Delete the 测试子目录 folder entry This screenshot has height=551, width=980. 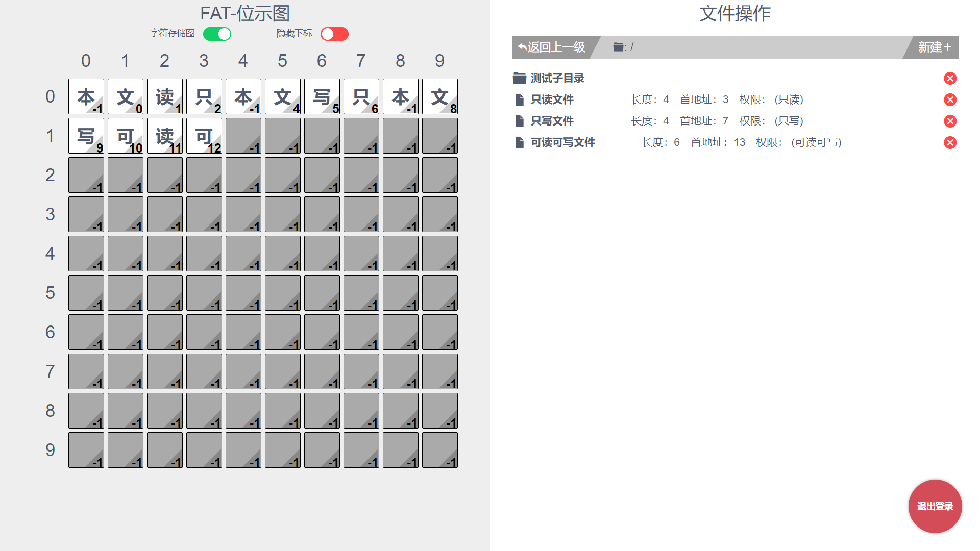pyautogui.click(x=950, y=78)
